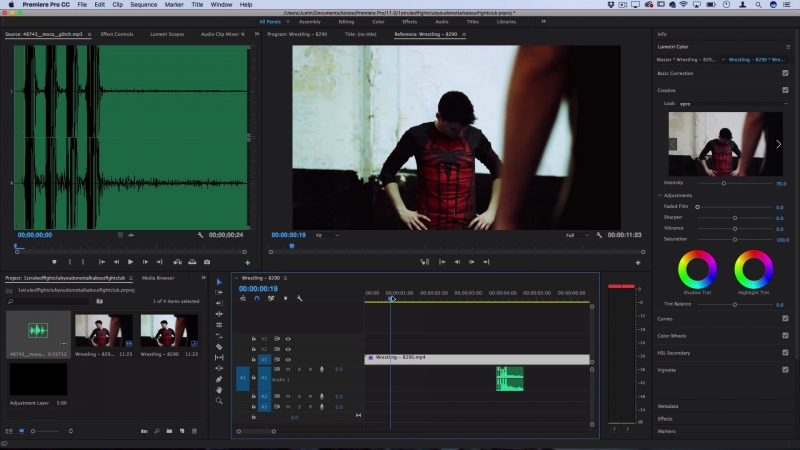Select the Hand tool
The image size is (800, 450).
tap(219, 390)
